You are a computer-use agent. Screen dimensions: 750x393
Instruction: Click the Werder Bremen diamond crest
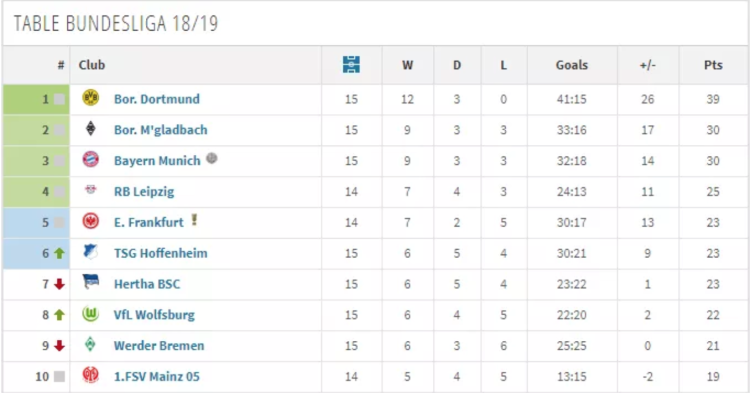point(90,344)
